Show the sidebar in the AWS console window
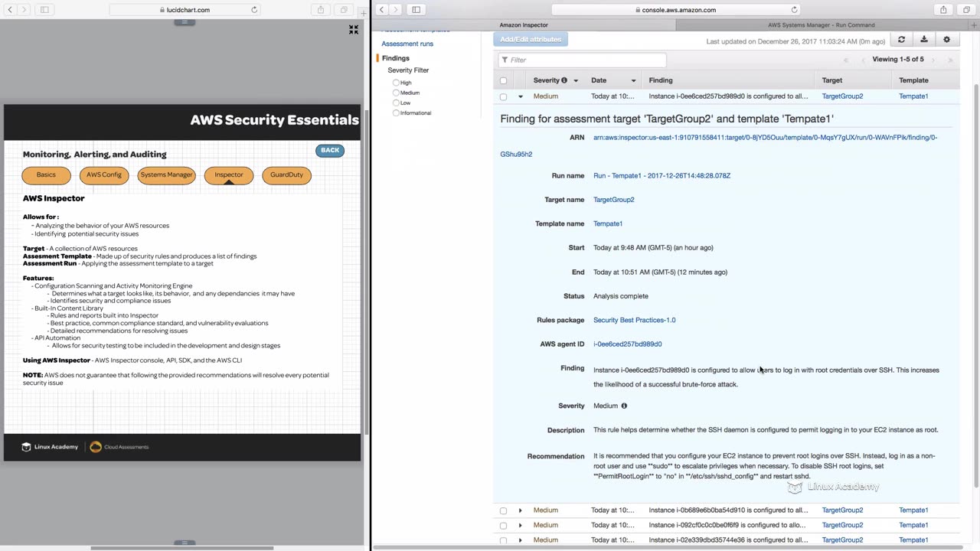980x551 pixels. tap(416, 10)
